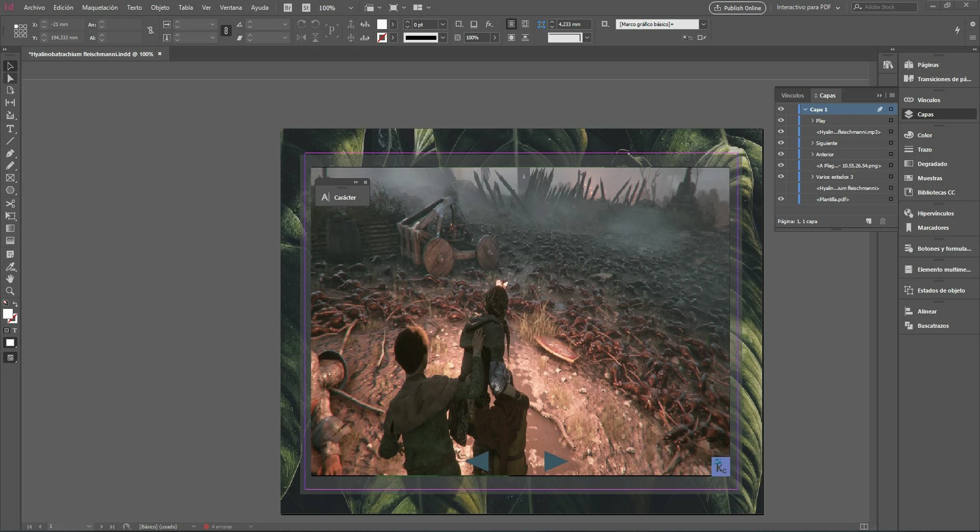Switch to the Vínculos tab
The width and height of the screenshot is (980, 532).
[792, 95]
